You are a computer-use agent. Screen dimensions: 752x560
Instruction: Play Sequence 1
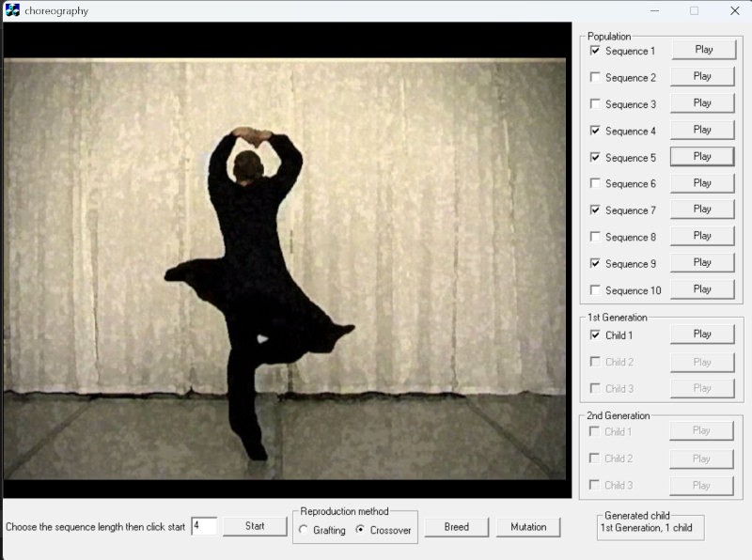tap(701, 50)
